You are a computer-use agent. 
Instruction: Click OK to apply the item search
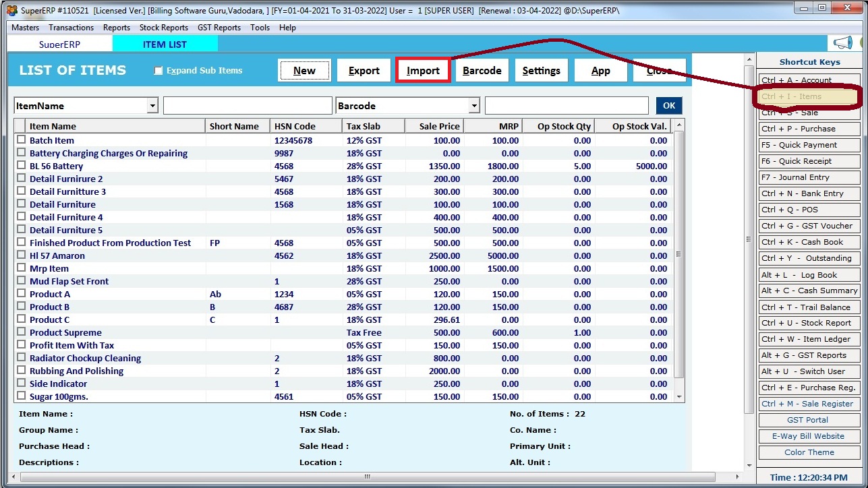tap(668, 105)
